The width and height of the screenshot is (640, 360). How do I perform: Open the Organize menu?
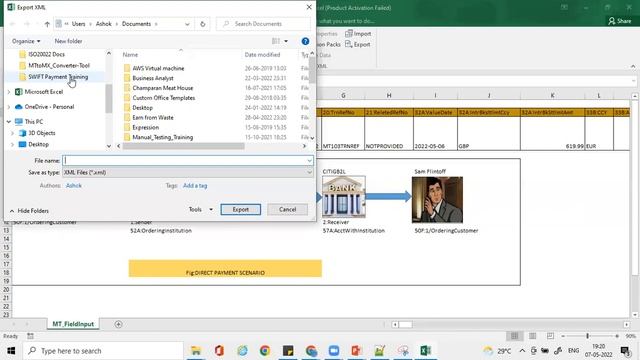[x=26, y=41]
